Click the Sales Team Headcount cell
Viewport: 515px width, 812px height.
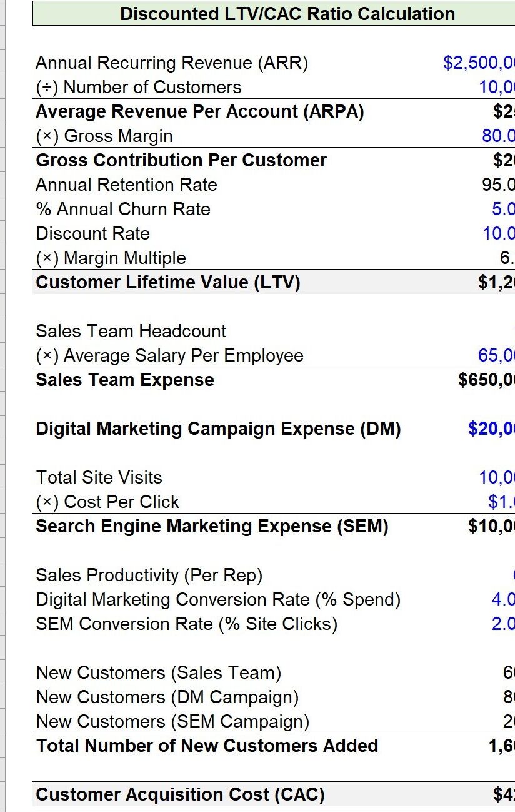tap(131, 331)
